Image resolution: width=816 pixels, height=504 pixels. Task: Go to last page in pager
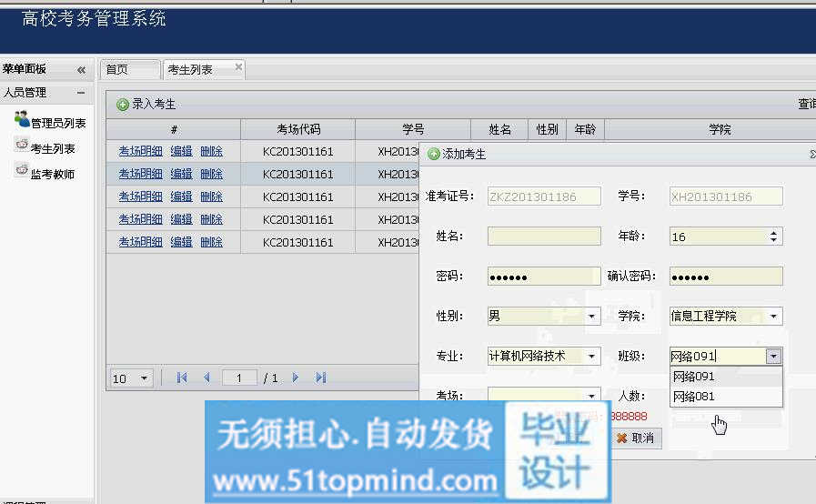[x=320, y=378]
